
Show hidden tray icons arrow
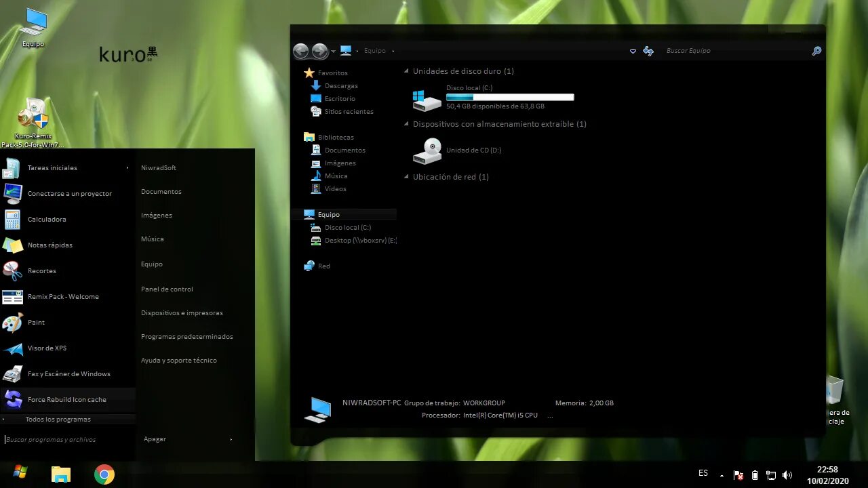coord(722,476)
